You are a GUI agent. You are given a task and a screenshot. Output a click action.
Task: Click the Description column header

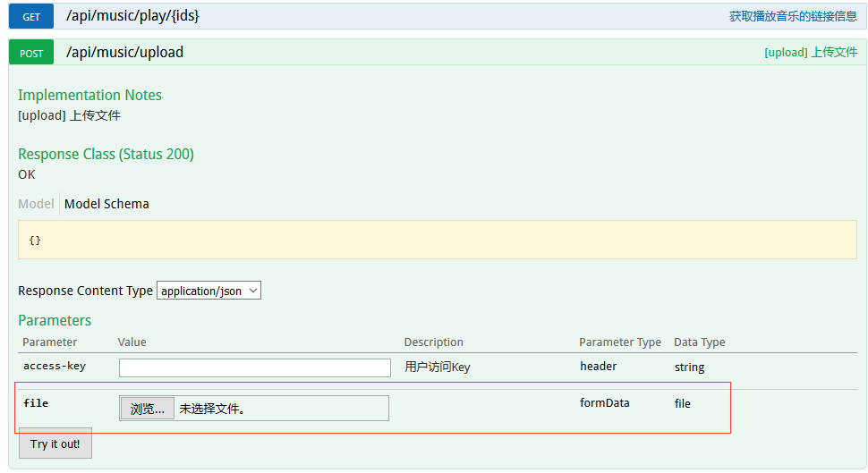click(x=433, y=342)
